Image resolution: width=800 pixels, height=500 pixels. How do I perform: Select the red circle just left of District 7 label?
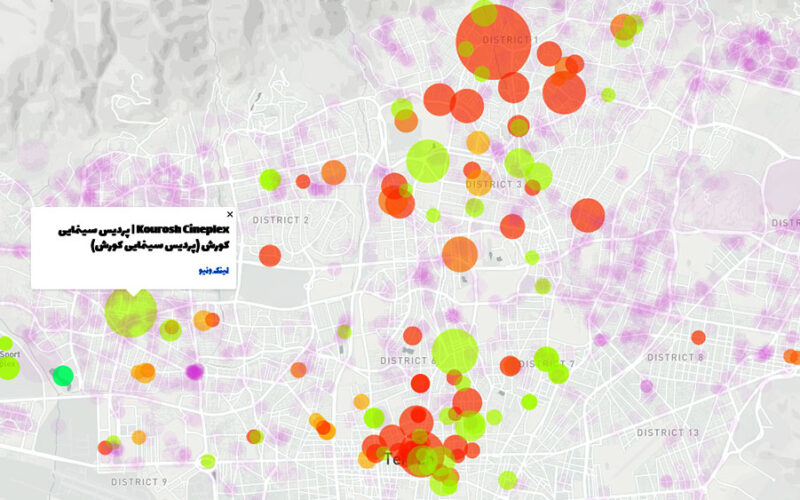click(510, 366)
